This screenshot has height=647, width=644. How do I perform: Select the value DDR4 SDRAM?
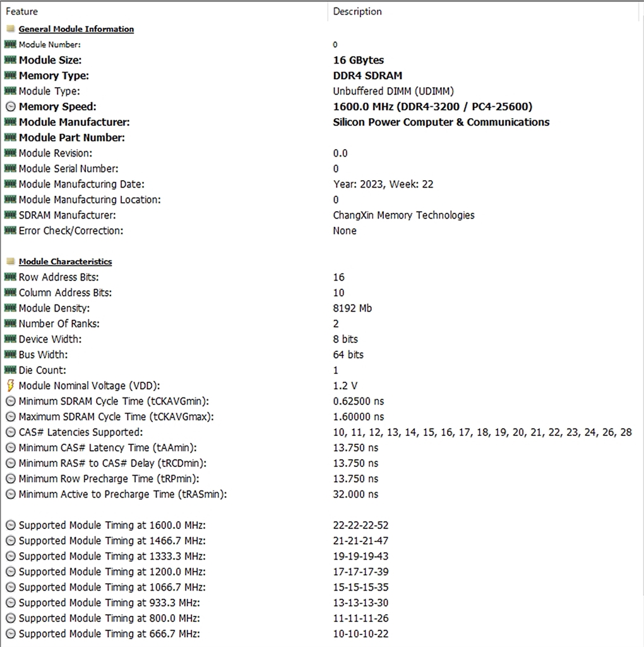click(x=367, y=76)
